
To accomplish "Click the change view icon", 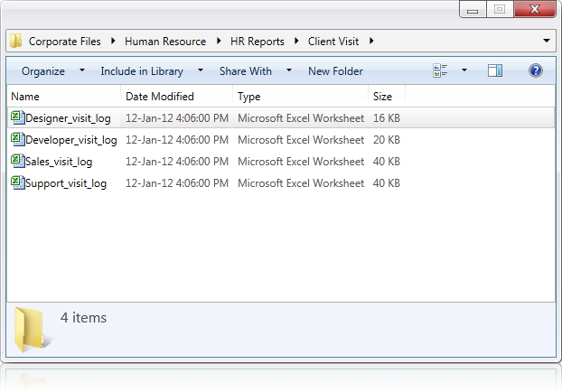I will (x=440, y=70).
